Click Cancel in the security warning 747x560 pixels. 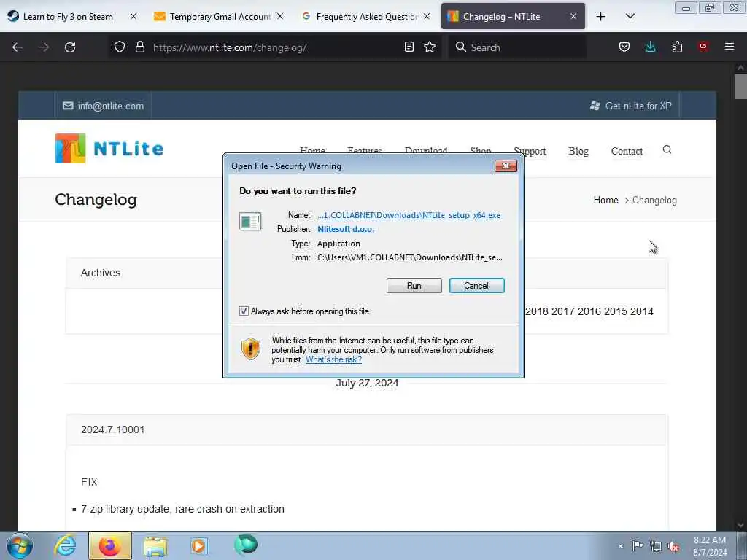coord(476,285)
